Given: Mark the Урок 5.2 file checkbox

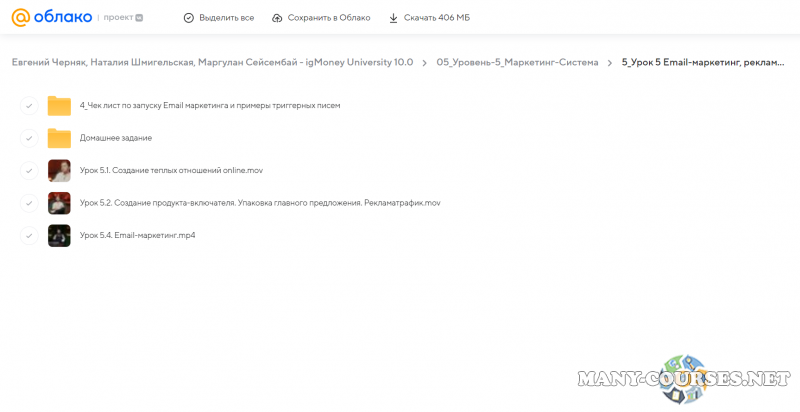Looking at the screenshot, I should tap(29, 203).
